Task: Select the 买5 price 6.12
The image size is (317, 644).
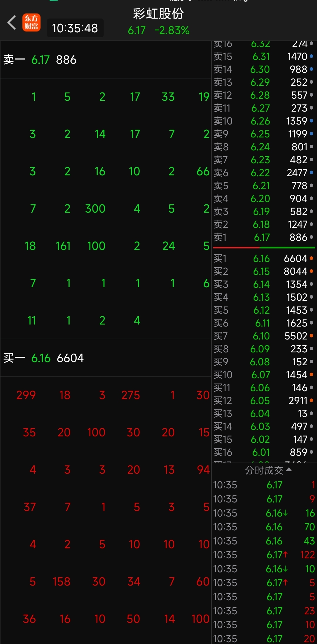Action: click(x=261, y=310)
